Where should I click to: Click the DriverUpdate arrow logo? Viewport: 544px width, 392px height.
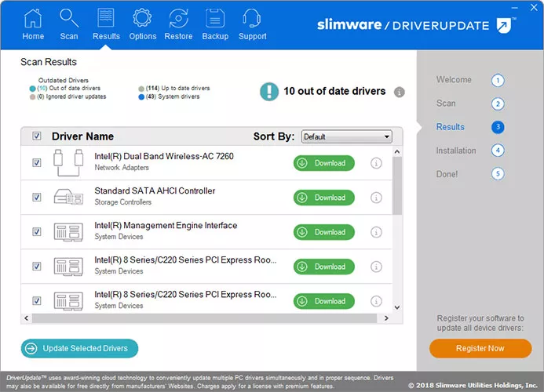coord(505,25)
